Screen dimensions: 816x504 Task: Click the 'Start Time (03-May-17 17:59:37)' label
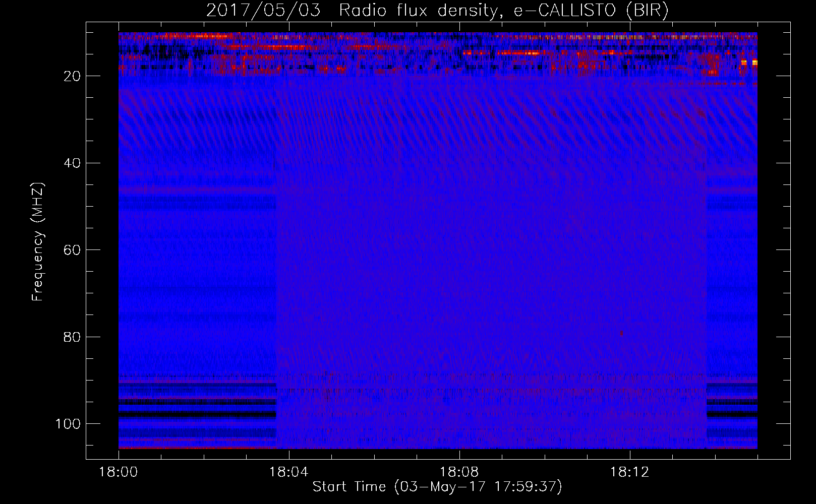coord(437,487)
